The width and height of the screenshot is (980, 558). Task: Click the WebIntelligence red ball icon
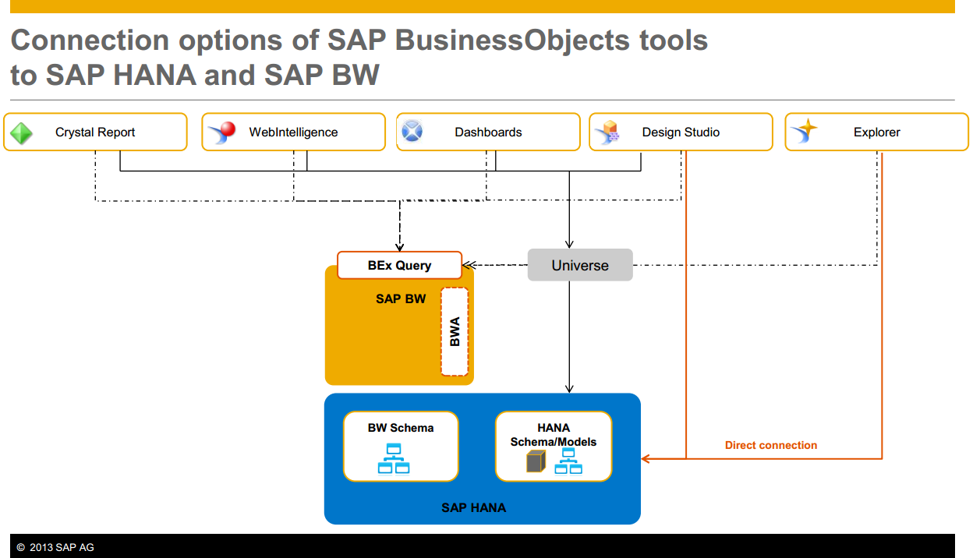[221, 132]
